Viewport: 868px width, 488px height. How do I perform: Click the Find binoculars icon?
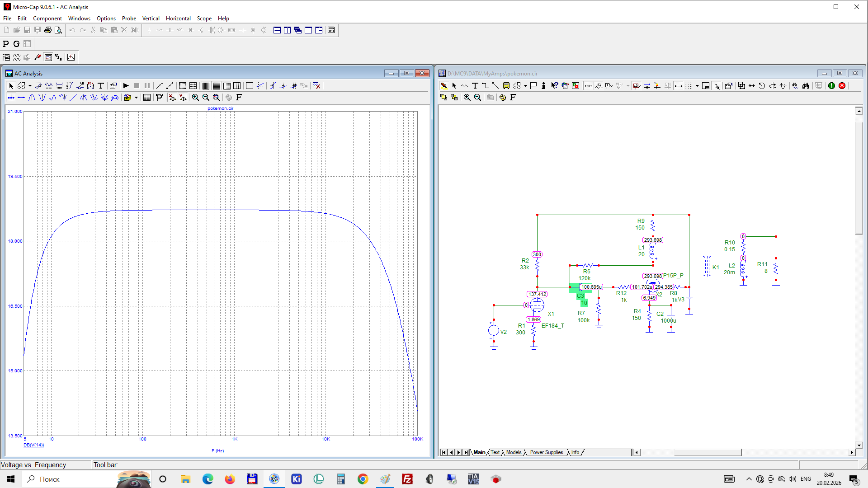coord(806,86)
